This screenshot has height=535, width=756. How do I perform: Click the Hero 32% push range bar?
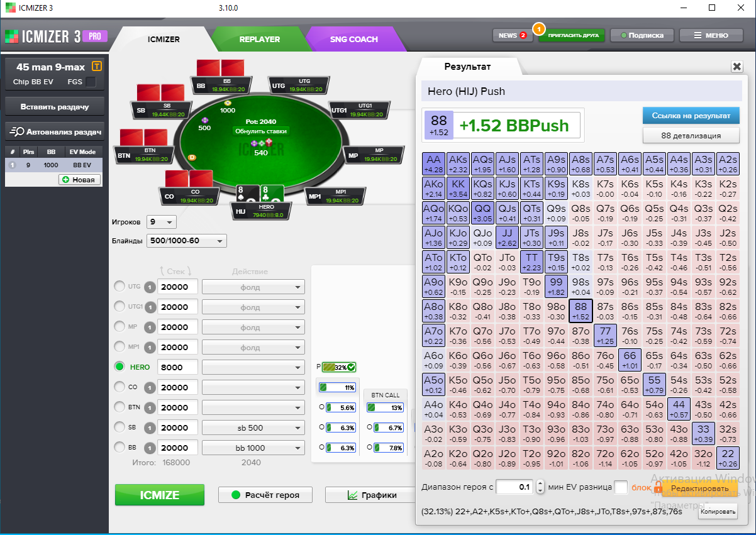coord(338,367)
